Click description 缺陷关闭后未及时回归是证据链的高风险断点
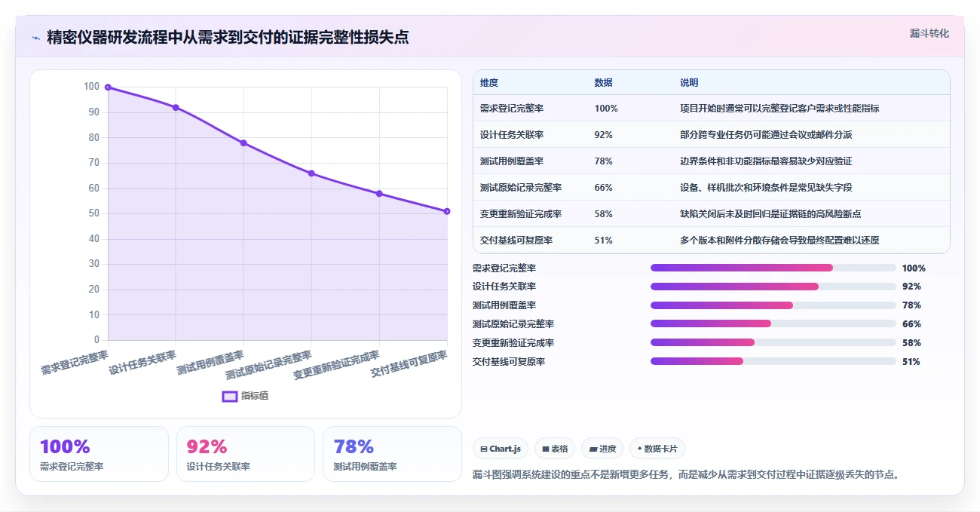 pyautogui.click(x=770, y=214)
